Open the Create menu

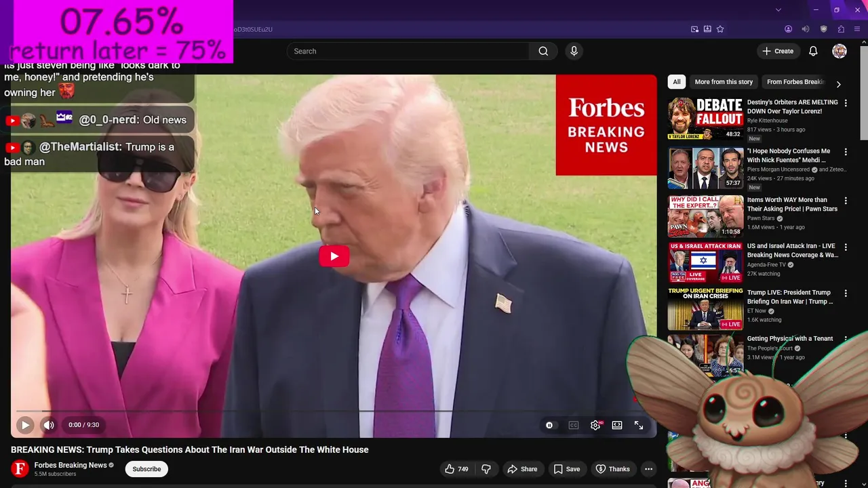[x=778, y=51]
